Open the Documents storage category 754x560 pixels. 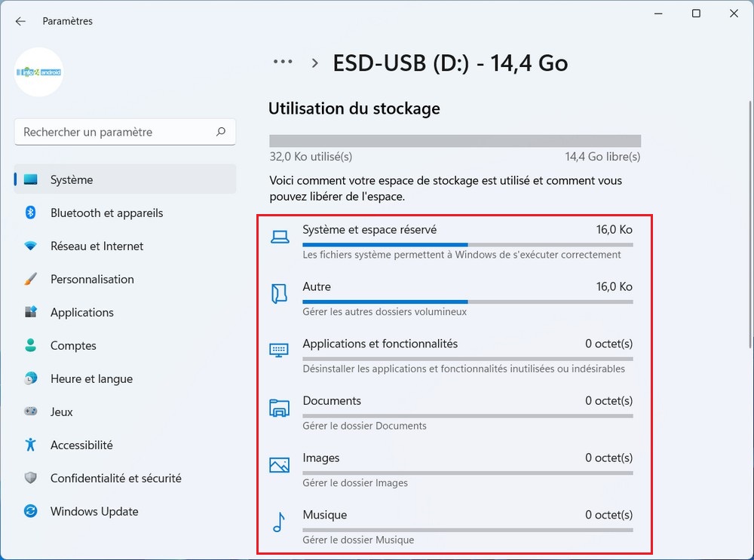coord(455,413)
